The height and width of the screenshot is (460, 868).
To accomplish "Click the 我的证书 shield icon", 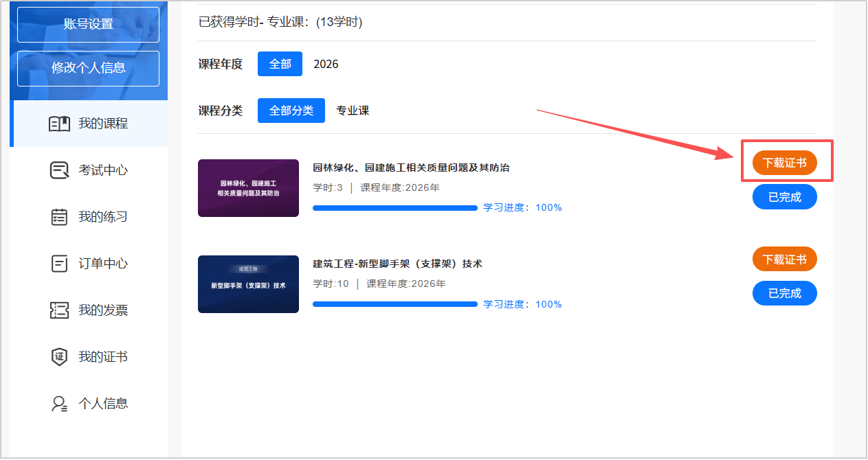I will tap(60, 357).
